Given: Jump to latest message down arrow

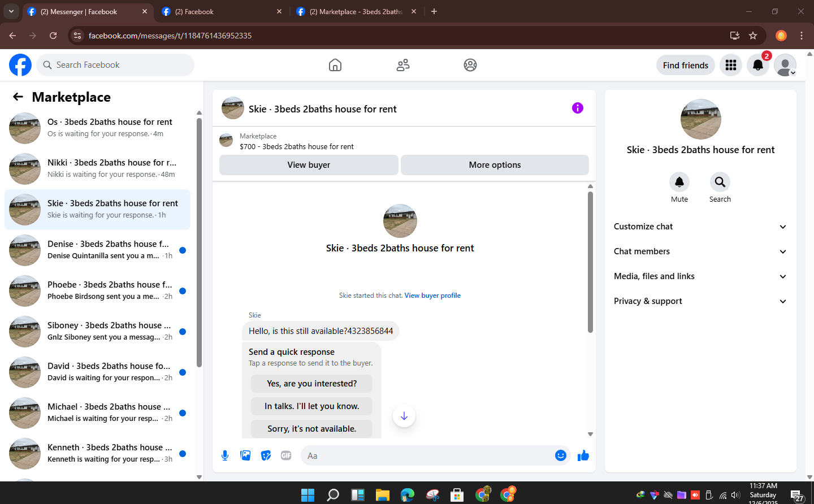Looking at the screenshot, I should point(404,416).
